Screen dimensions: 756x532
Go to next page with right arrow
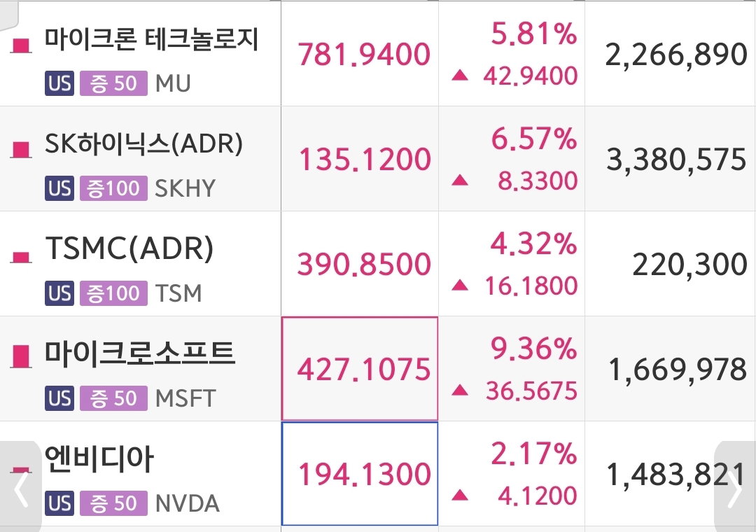(735, 488)
